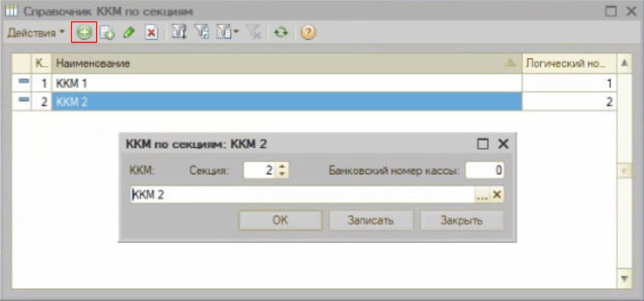Maximize the Справочник ККМ по секциям window

[611, 11]
